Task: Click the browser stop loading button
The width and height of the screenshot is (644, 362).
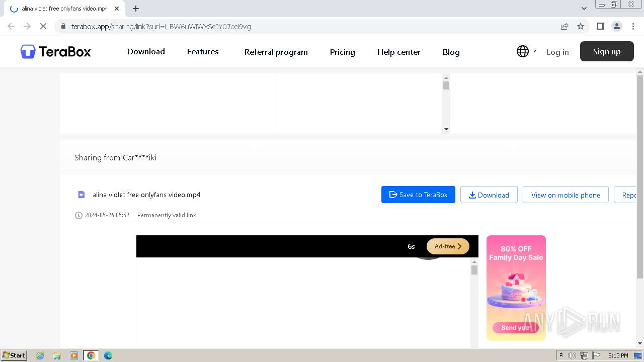Action: coord(43,26)
